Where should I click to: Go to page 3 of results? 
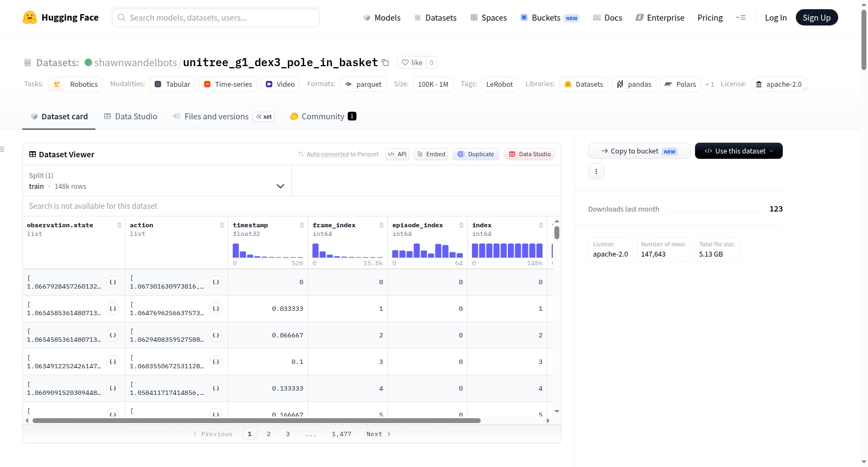click(x=288, y=434)
